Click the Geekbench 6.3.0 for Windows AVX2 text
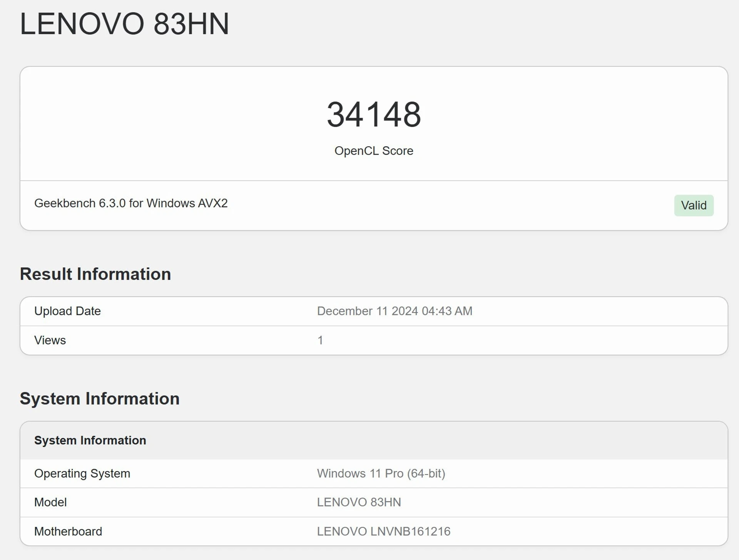 point(131,203)
